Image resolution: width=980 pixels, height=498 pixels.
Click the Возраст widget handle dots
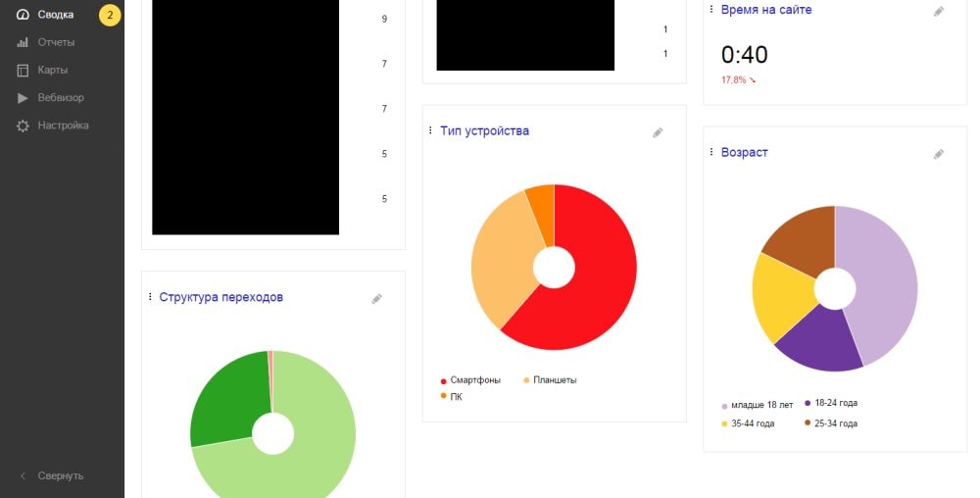click(711, 152)
